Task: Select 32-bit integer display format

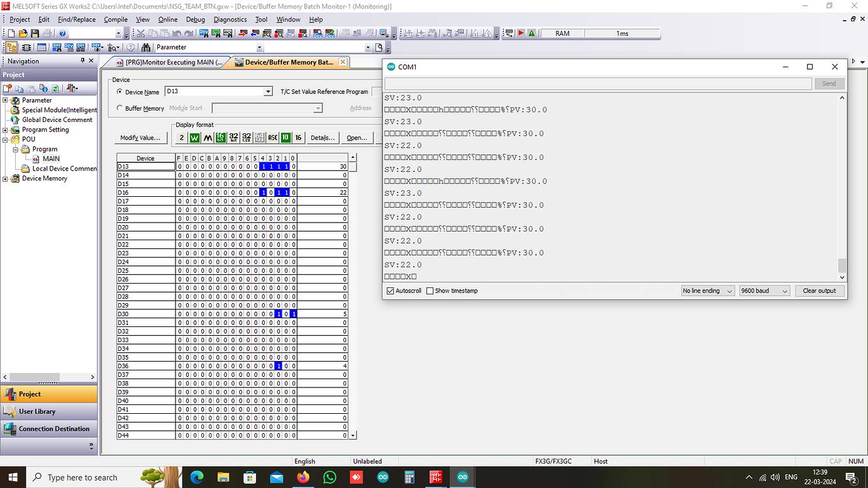Action: (x=233, y=137)
